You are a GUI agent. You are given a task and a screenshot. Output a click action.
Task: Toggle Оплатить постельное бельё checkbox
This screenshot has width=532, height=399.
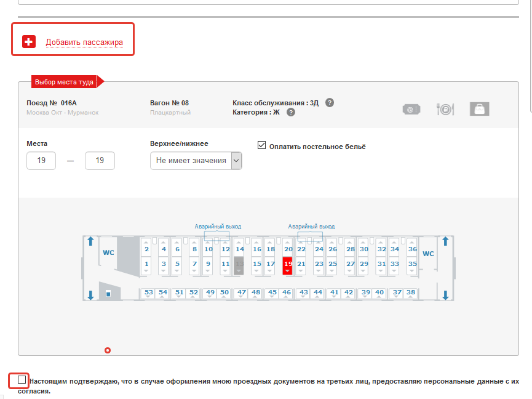[261, 145]
